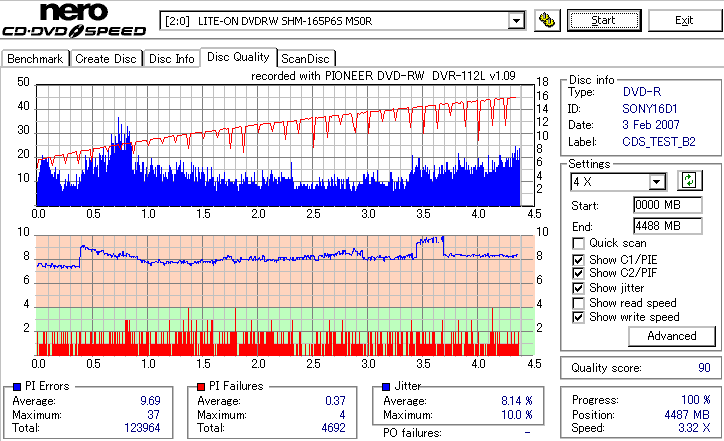Viewport: 724px width, 441px height.
Task: Open the drive selection dropdown arrow
Action: [x=516, y=21]
